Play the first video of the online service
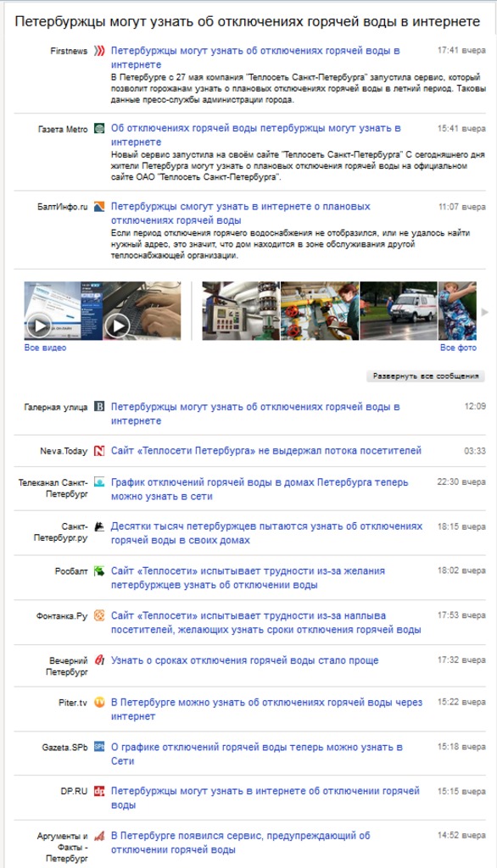Screen dimensions: 497x868 click(41, 326)
